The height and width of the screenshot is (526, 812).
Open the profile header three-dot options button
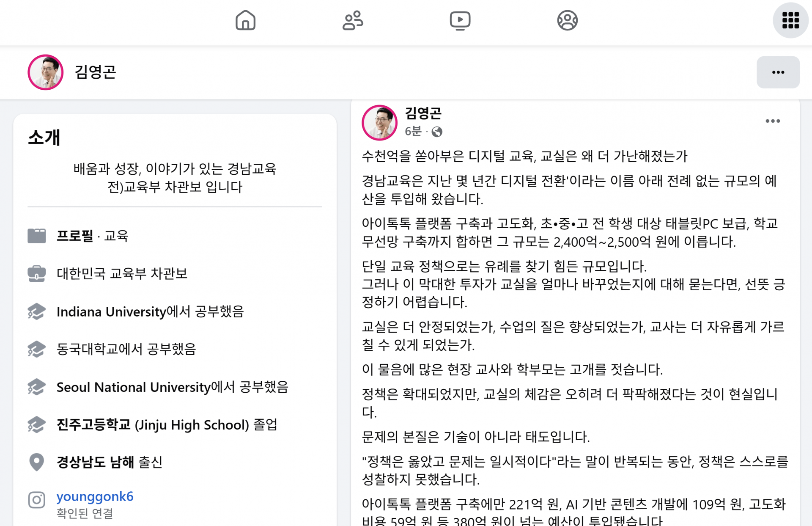click(x=778, y=72)
